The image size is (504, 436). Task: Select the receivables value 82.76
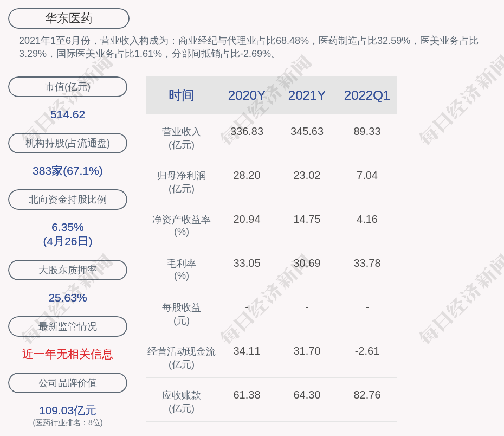tap(367, 395)
